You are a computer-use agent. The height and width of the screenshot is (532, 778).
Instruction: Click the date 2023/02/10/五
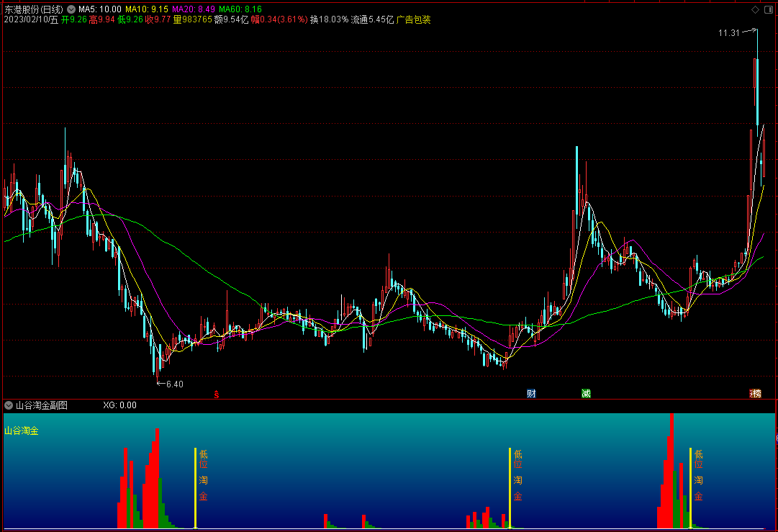tap(31, 20)
